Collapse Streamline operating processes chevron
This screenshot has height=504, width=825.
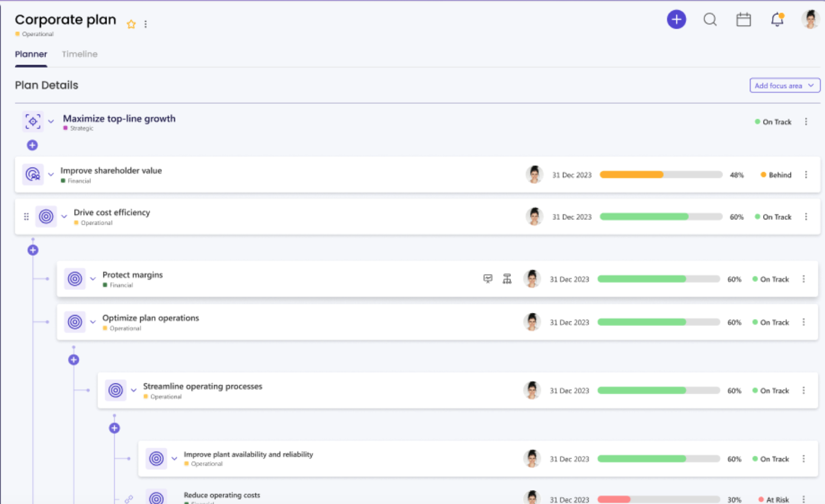(x=134, y=390)
